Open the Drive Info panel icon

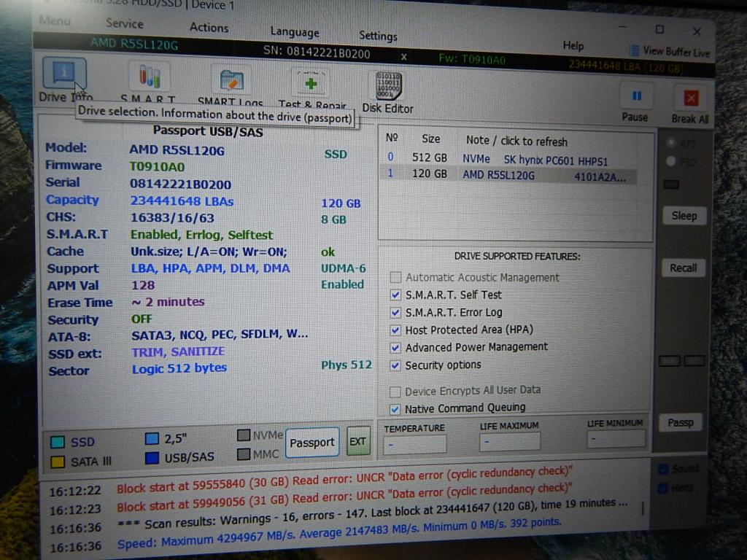tap(64, 74)
